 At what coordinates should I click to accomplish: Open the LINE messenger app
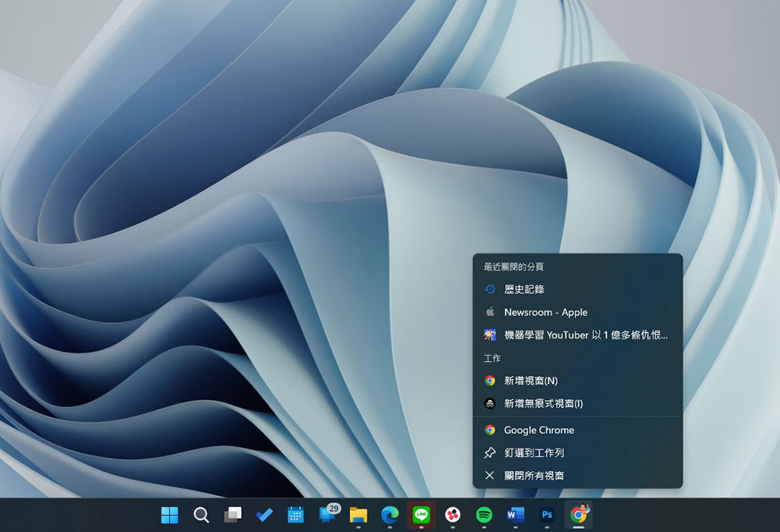click(x=421, y=515)
